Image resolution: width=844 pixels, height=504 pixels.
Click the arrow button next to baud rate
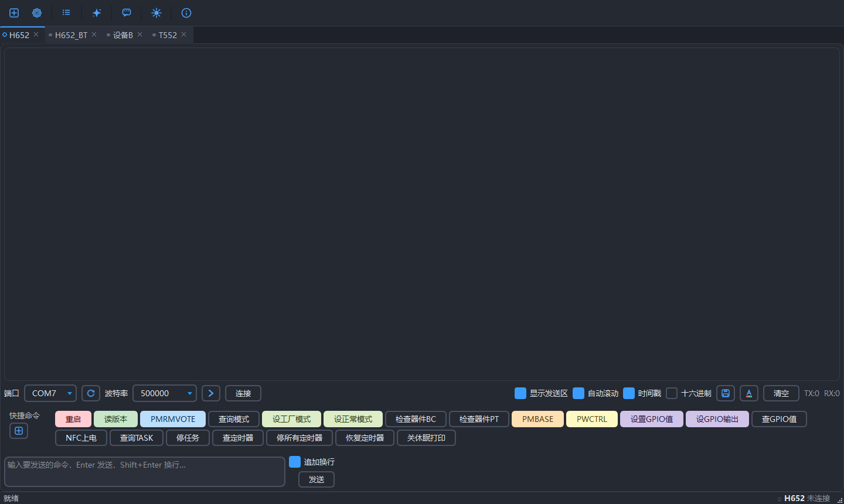[211, 393]
